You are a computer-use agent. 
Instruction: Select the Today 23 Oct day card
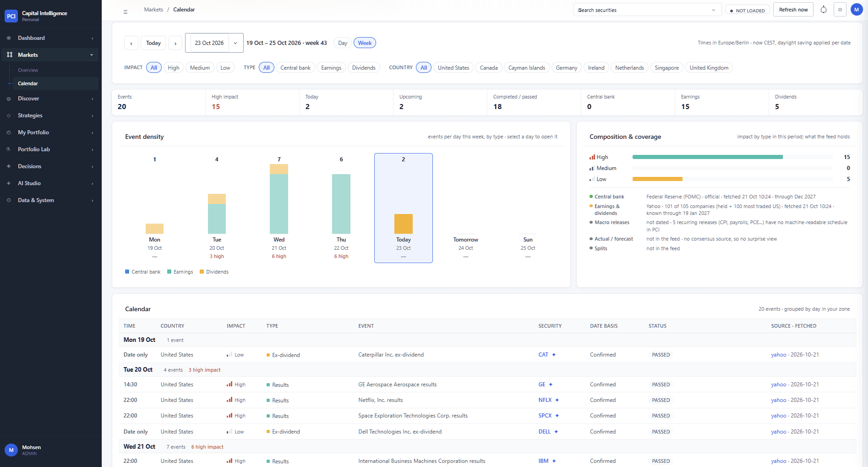pos(404,208)
